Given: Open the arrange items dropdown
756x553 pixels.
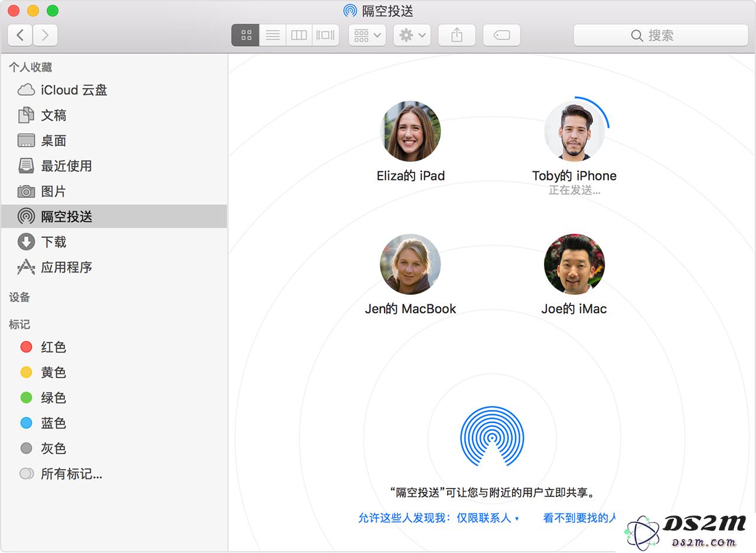Looking at the screenshot, I should 367,35.
